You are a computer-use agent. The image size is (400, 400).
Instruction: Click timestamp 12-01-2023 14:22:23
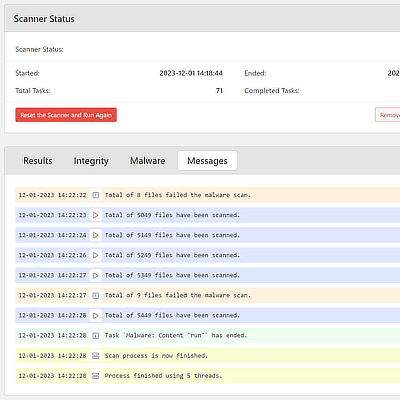[52, 215]
